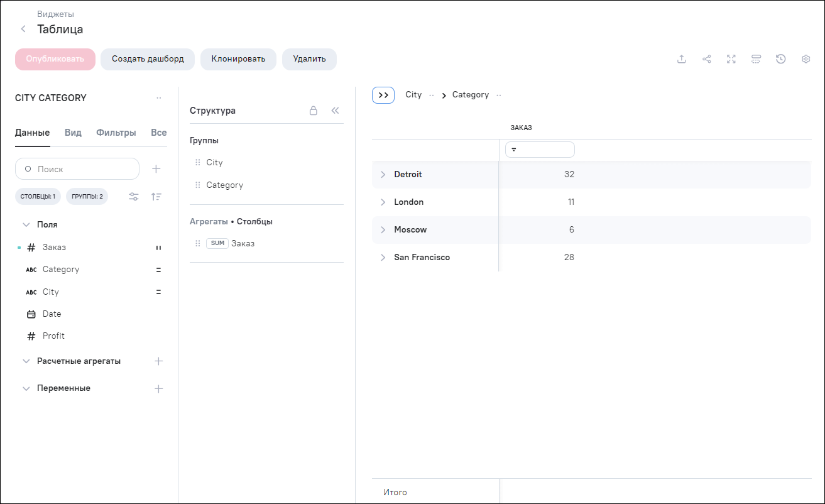Open the SUM aggregation selector for Заказ
825x504 pixels.
217,243
